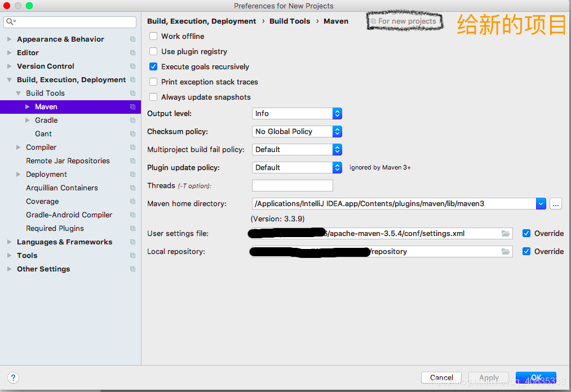The width and height of the screenshot is (571, 392).
Task: Expand the Appearance & Behavior section
Action: click(x=10, y=39)
